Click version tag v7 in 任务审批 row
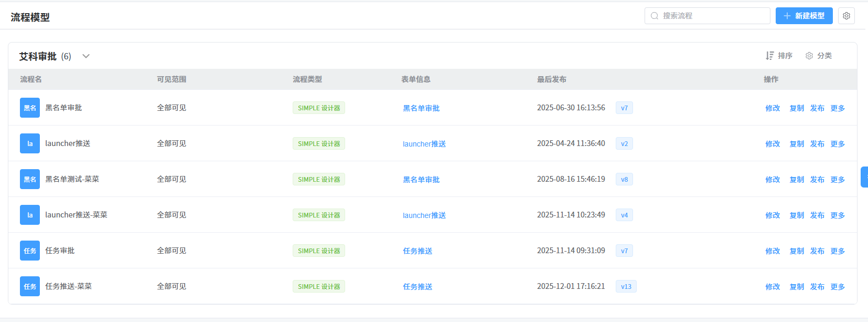 [x=624, y=251]
